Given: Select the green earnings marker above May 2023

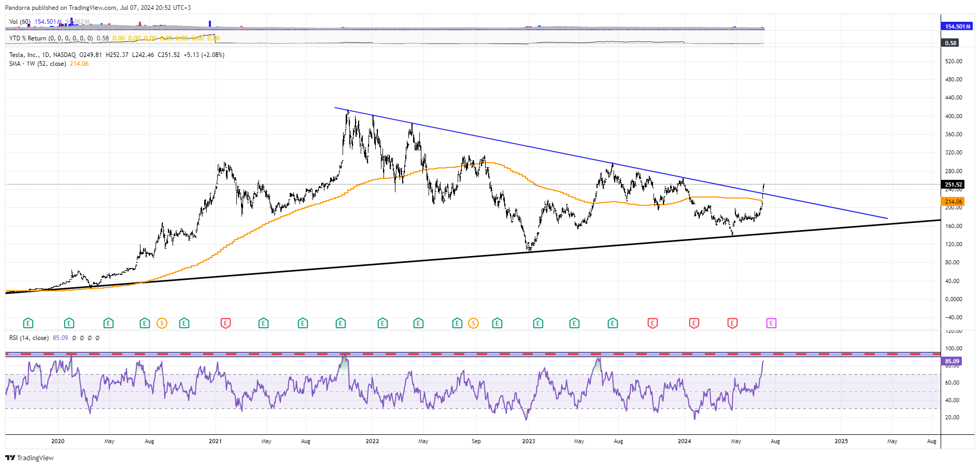Looking at the screenshot, I should pos(574,323).
